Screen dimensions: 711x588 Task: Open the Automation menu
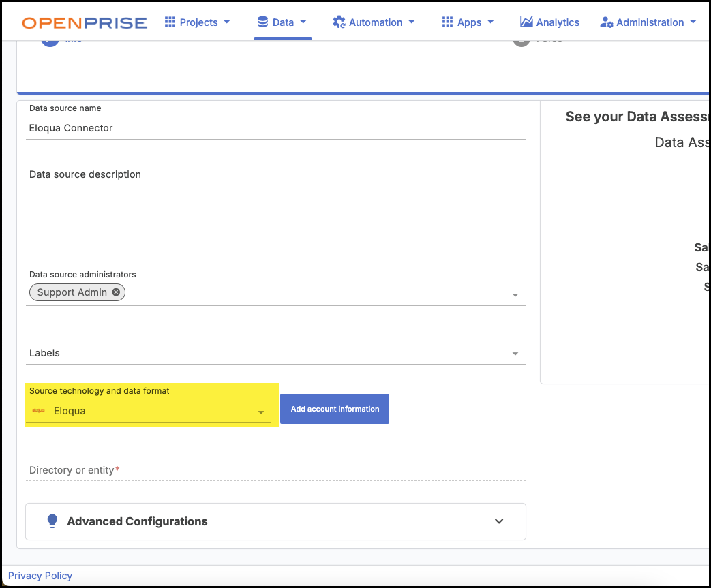pos(374,22)
